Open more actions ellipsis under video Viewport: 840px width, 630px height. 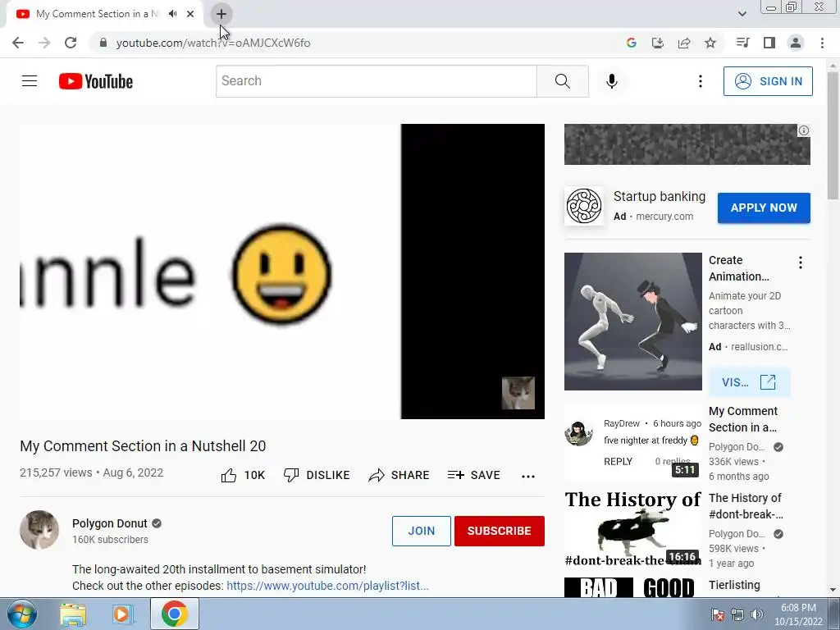click(528, 477)
